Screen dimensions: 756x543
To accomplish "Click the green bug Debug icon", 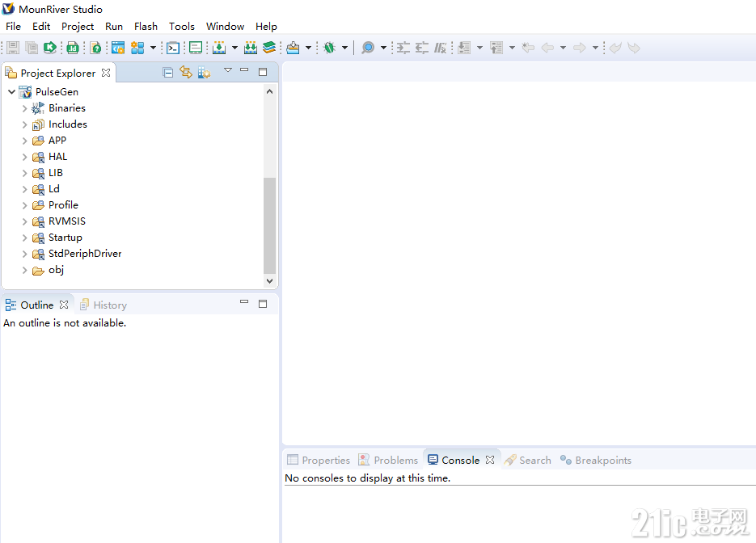I will [330, 48].
